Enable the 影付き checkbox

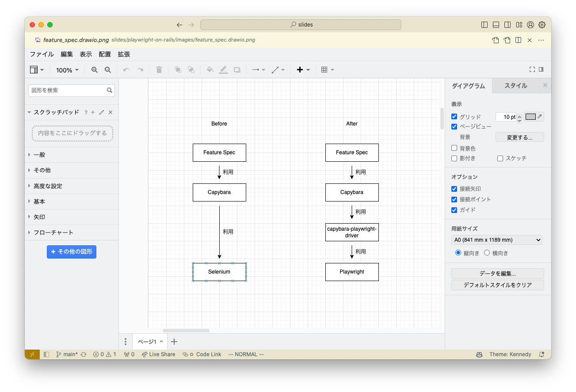coord(454,158)
